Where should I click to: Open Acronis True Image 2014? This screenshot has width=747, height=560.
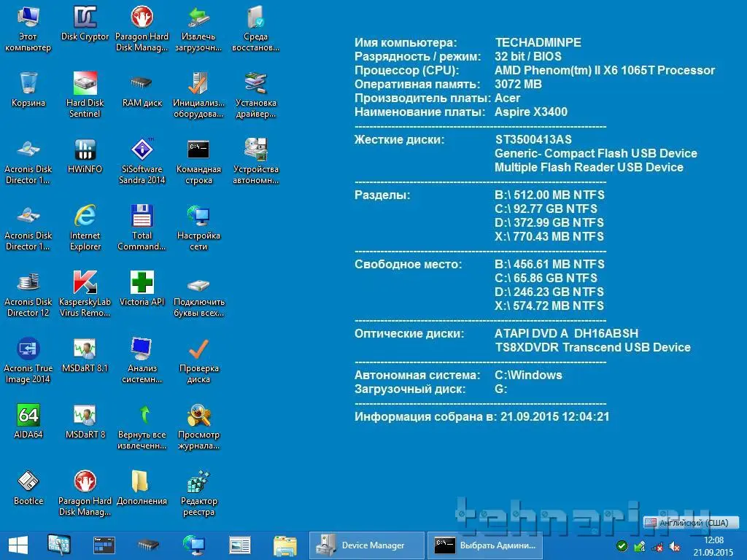click(28, 349)
